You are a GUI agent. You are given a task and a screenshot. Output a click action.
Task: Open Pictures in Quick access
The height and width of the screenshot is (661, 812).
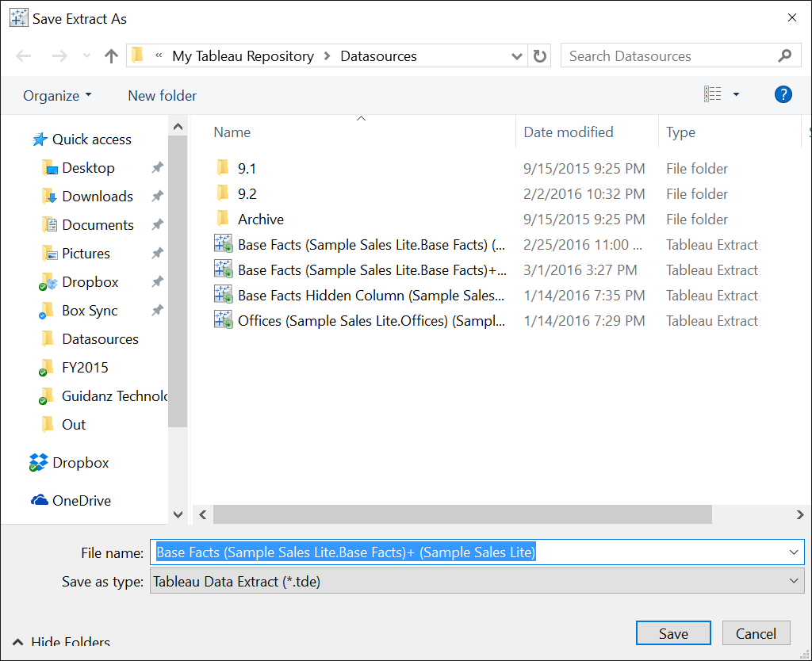point(75,253)
